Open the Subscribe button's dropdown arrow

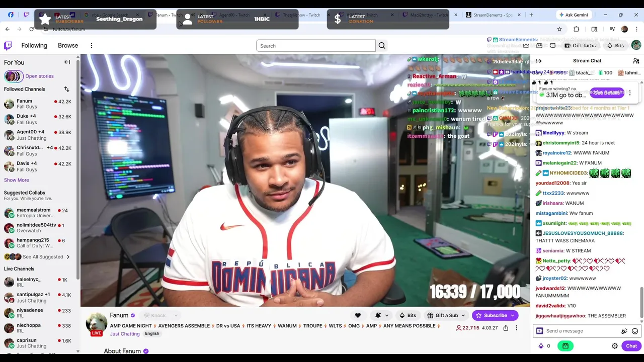pyautogui.click(x=513, y=316)
